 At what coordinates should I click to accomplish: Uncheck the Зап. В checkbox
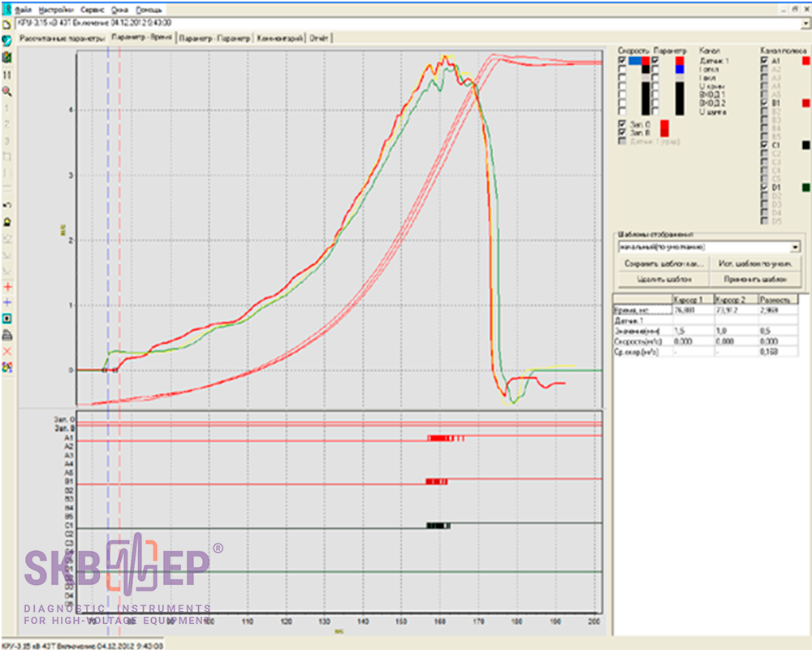(622, 132)
